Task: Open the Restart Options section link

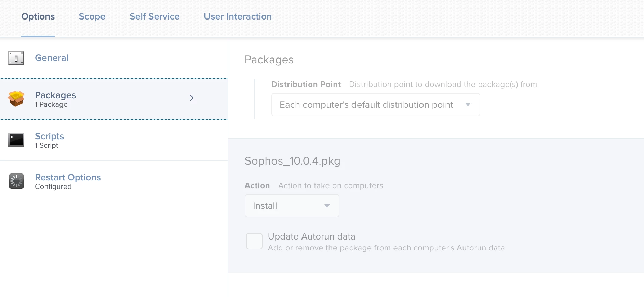Action: pyautogui.click(x=68, y=177)
